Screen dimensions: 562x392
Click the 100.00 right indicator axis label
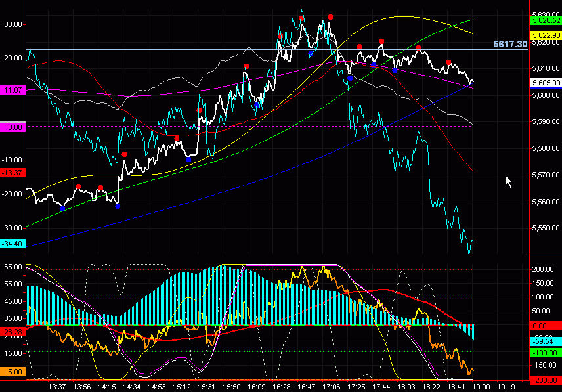coord(544,297)
